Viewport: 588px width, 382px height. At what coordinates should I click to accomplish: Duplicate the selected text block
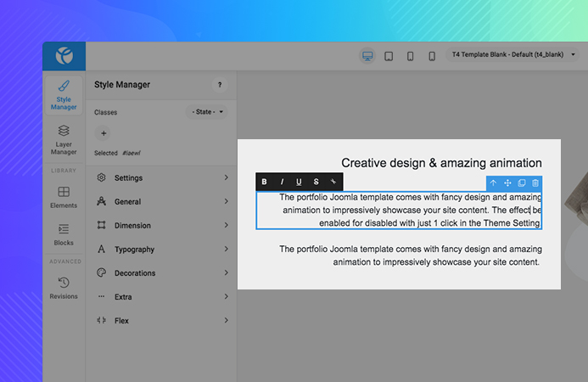521,183
